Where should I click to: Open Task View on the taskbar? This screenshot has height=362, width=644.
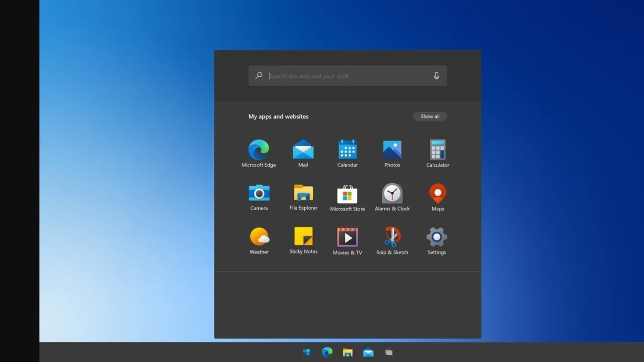[389, 352]
